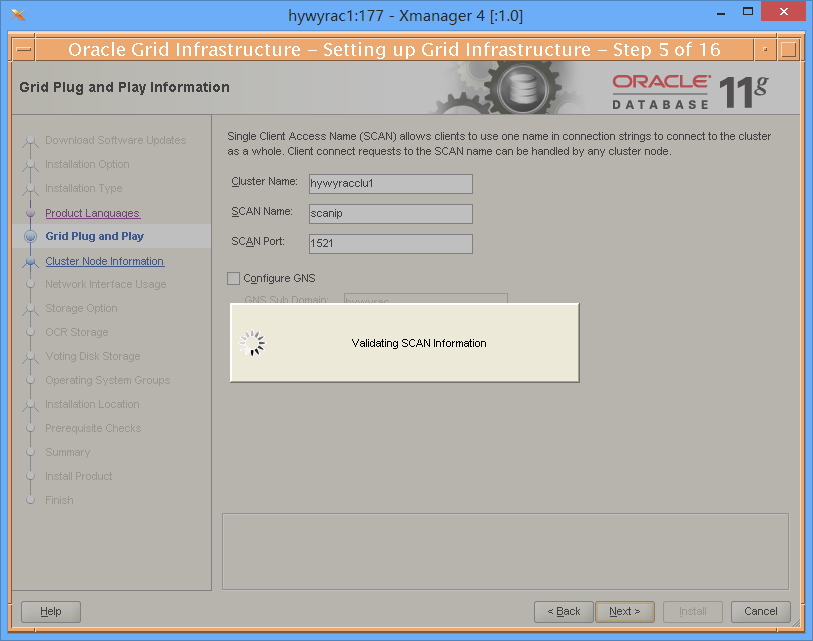Click Storage Option step text
Viewport: 813px width, 641px height.
click(x=81, y=309)
